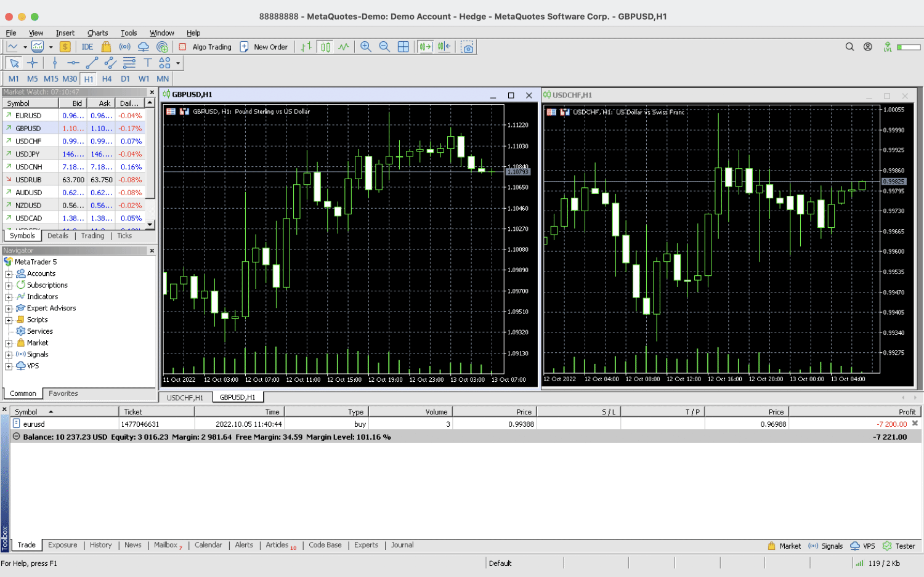Open the VPS cloud icon in toolbar
This screenshot has height=577, width=924.
pos(144,47)
